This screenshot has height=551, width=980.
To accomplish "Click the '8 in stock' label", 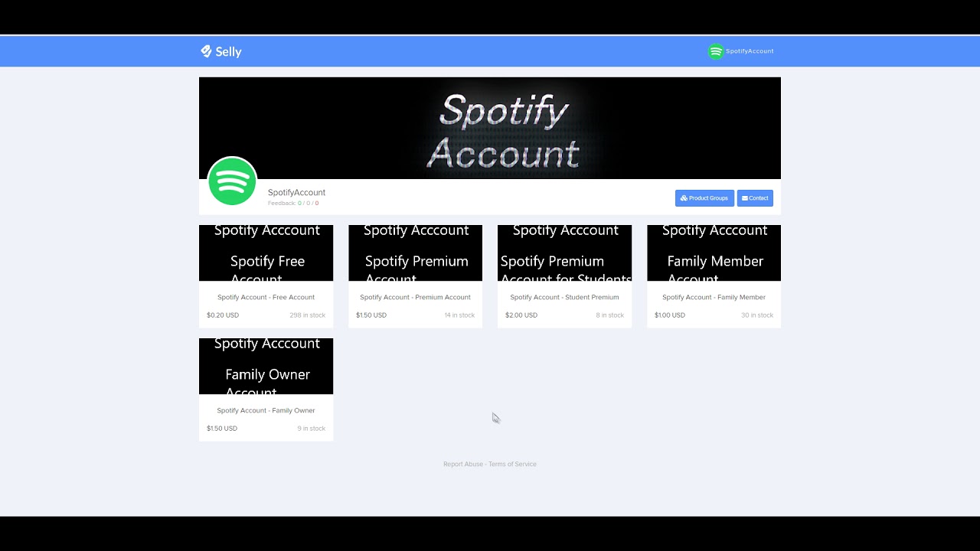I will coord(610,315).
